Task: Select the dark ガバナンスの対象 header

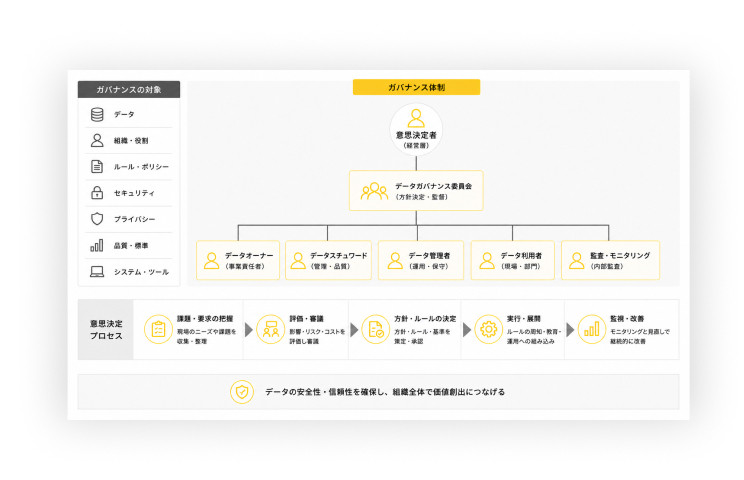Action: pyautogui.click(x=129, y=89)
